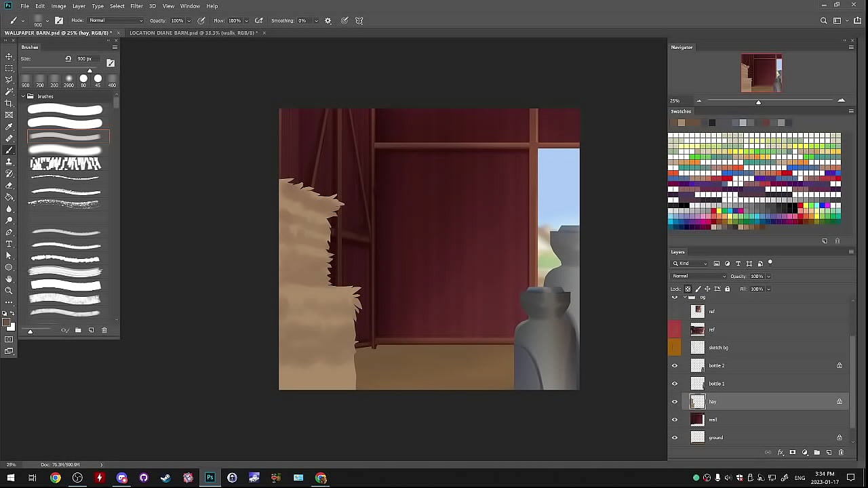Click the brush Size input field
The width and height of the screenshot is (868, 488).
pyautogui.click(x=85, y=58)
